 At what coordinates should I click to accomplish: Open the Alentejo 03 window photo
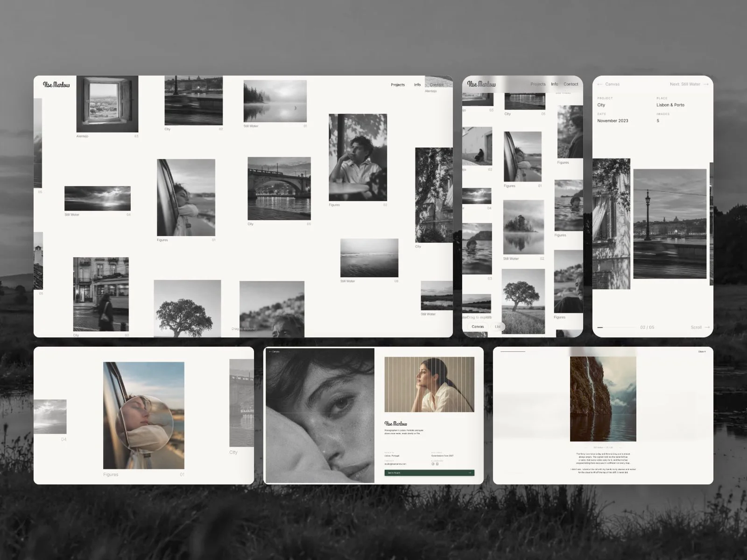(x=107, y=105)
